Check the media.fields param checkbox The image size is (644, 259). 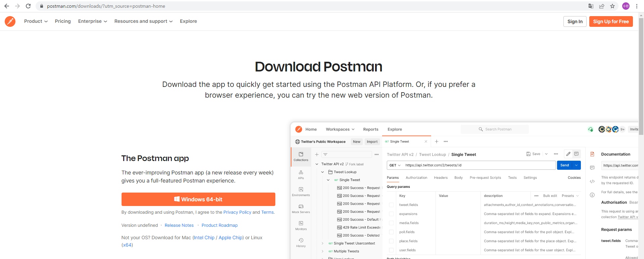[x=391, y=223]
